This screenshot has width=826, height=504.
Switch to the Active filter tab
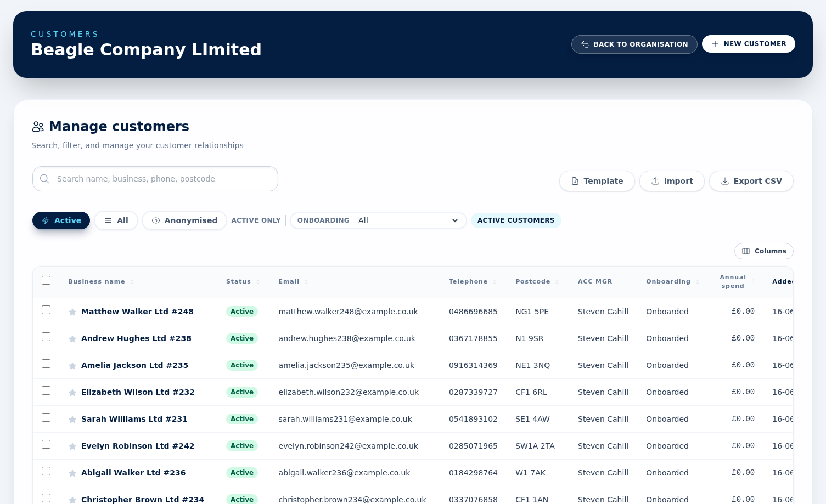coord(61,220)
